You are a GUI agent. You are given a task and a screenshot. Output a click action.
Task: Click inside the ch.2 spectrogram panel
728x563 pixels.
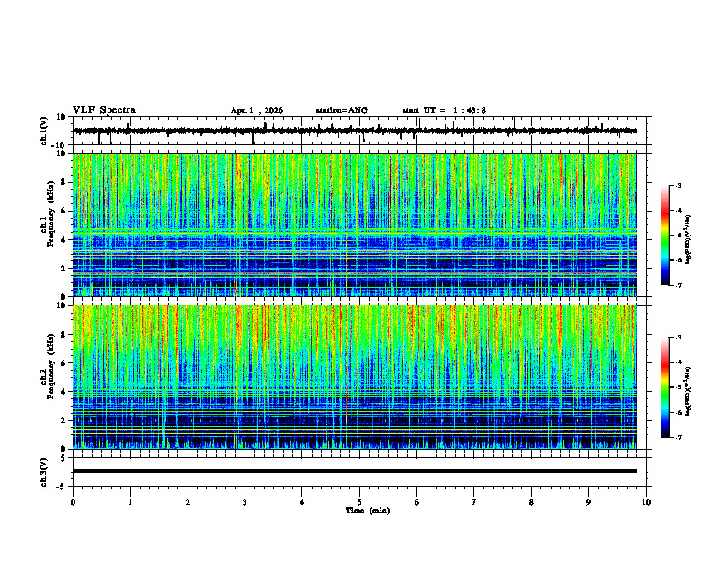(354, 377)
